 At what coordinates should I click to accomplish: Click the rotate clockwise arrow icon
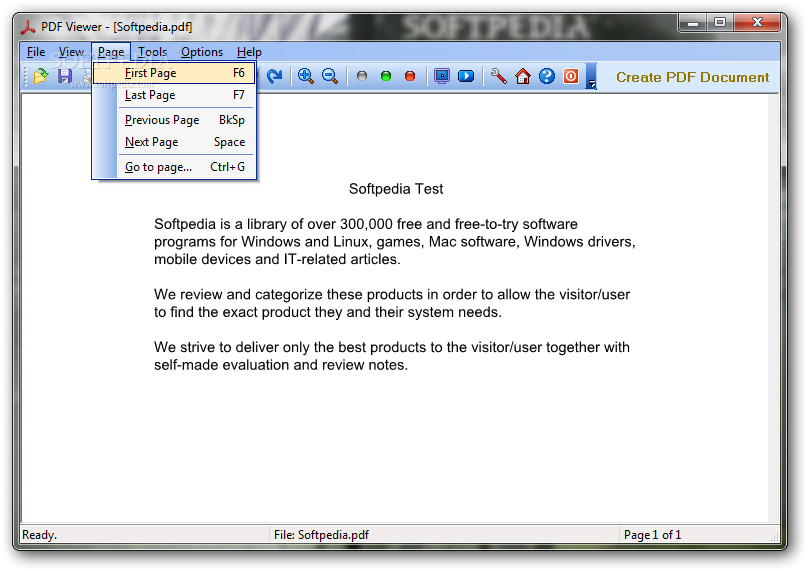tap(274, 76)
